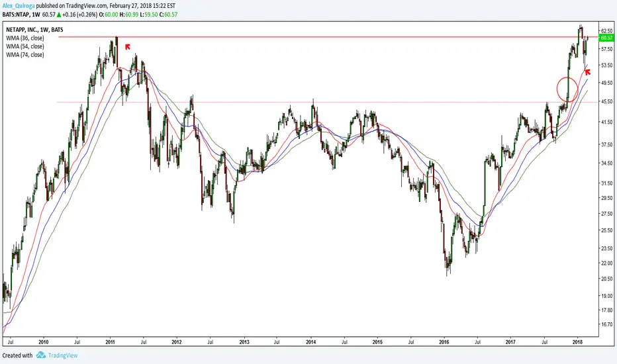Click the 57.50 price axis label

(606, 49)
